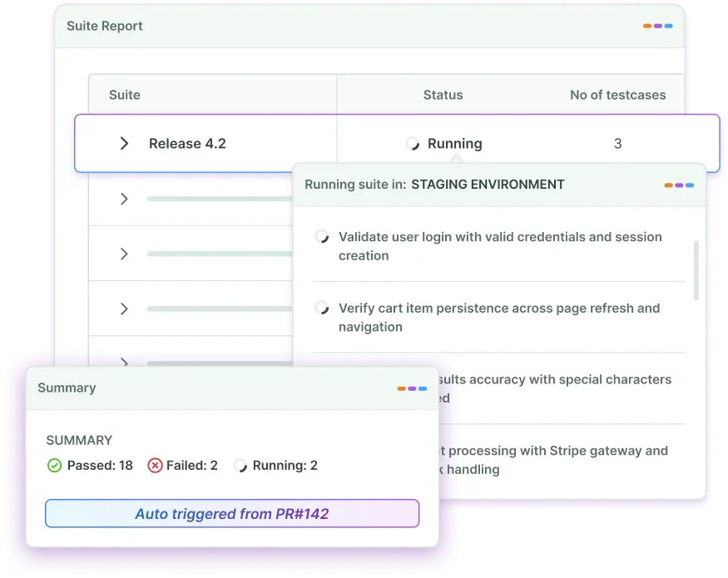This screenshot has height=578, width=728.
Task: Click the scrollbar in the staging test list
Action: pos(696,270)
